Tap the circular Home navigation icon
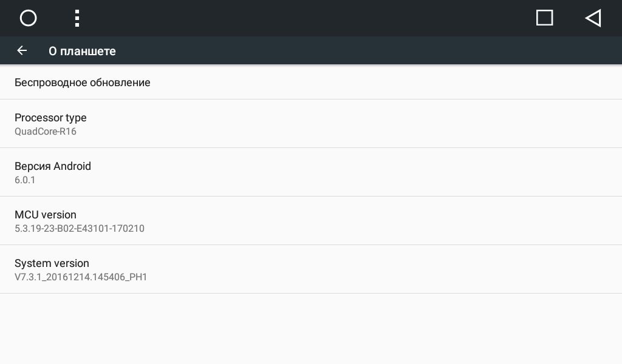 click(x=28, y=18)
